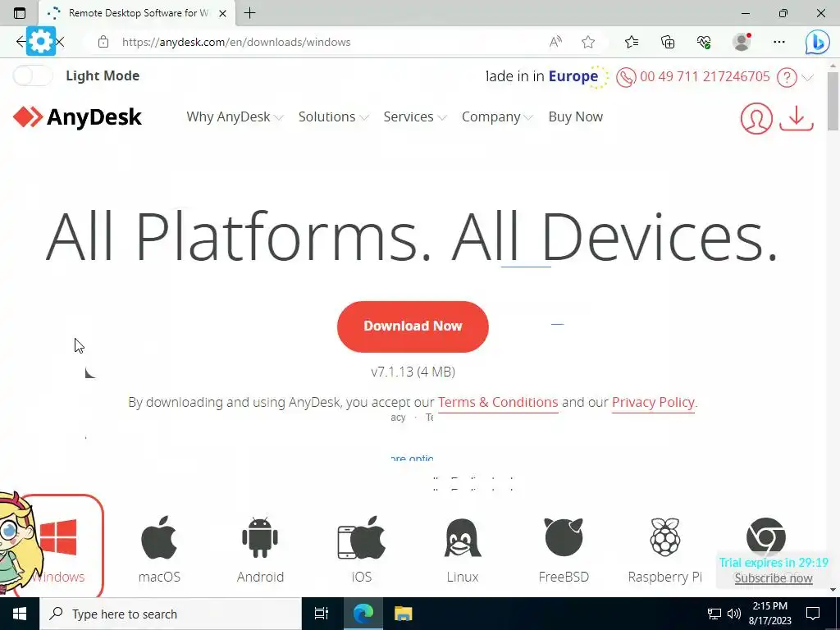Click the red download arrow icon
This screenshot has width=840, height=630.
click(x=796, y=118)
